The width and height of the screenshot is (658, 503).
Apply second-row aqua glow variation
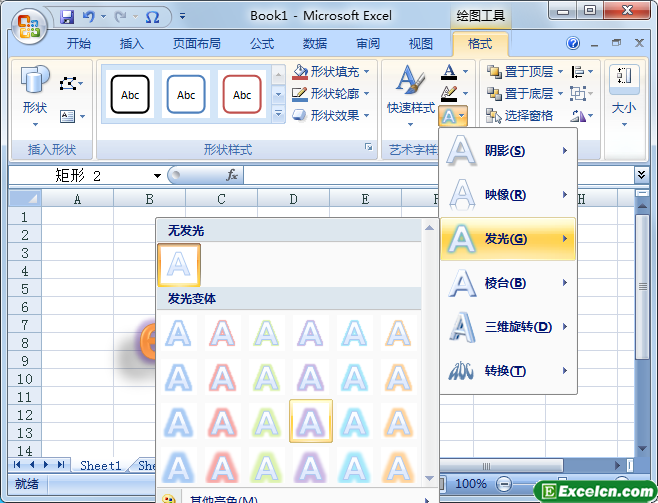click(x=355, y=377)
